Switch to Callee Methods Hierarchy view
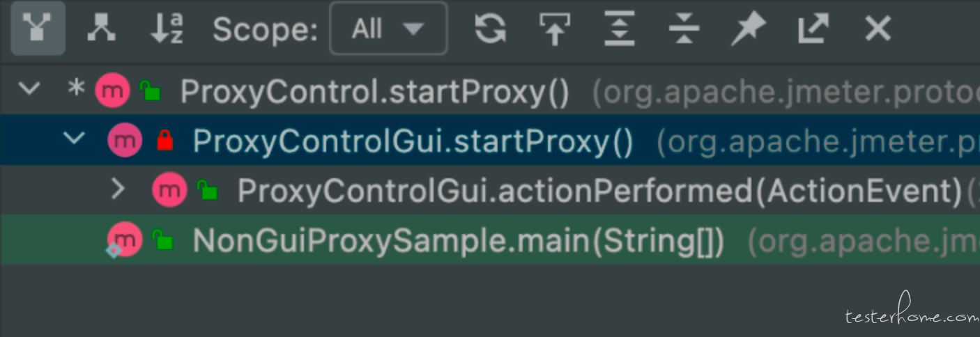This screenshot has width=980, height=337. pyautogui.click(x=101, y=29)
